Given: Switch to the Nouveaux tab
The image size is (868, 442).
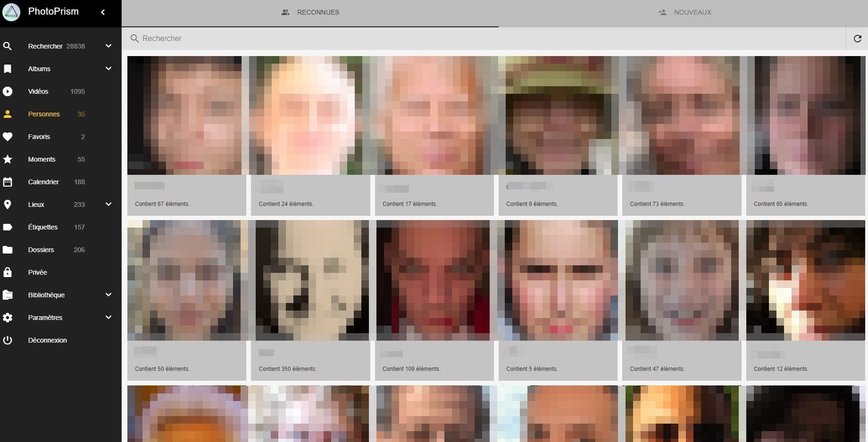Looking at the screenshot, I should 684,13.
